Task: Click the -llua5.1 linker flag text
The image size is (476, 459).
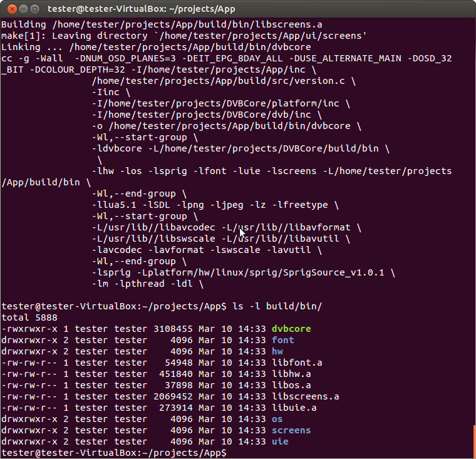Action: (x=114, y=205)
